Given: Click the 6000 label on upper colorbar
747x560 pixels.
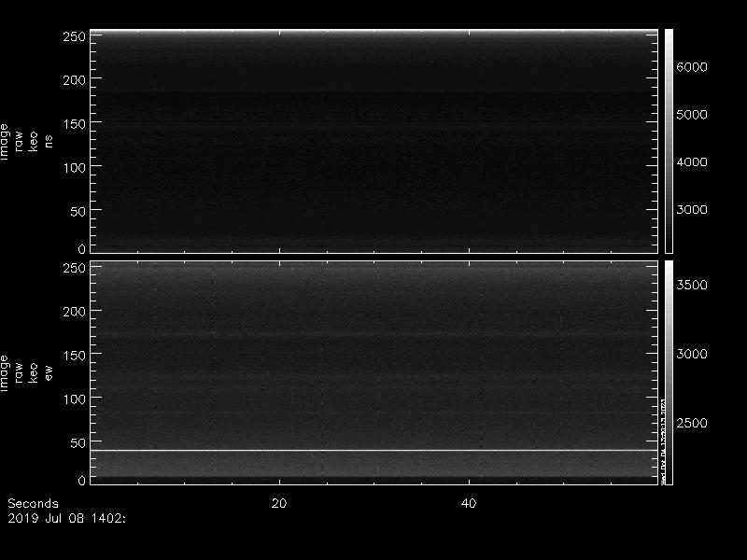Looking at the screenshot, I should pos(692,67).
